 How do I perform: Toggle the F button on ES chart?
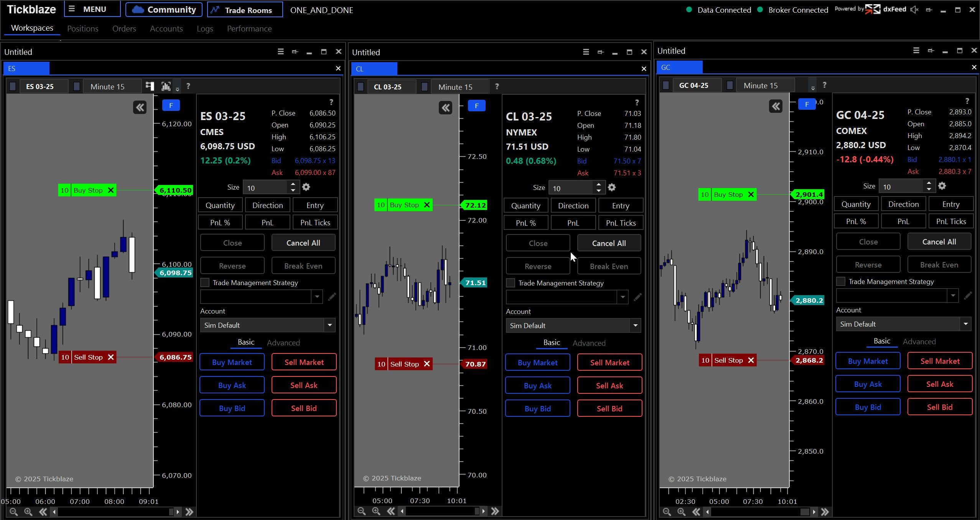tap(171, 106)
